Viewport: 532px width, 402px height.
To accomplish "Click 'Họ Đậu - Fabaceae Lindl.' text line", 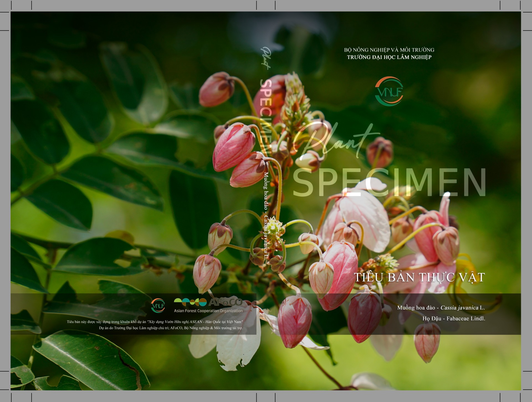I will point(454,319).
